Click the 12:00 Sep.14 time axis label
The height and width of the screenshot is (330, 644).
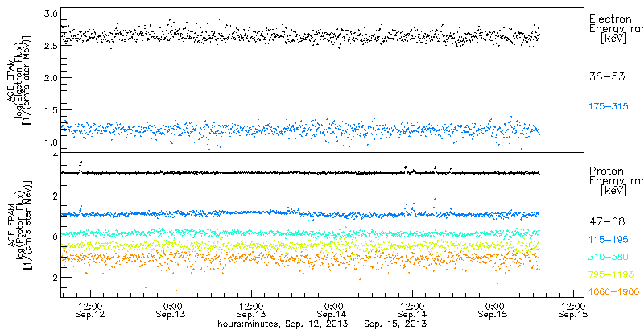pyautogui.click(x=412, y=311)
